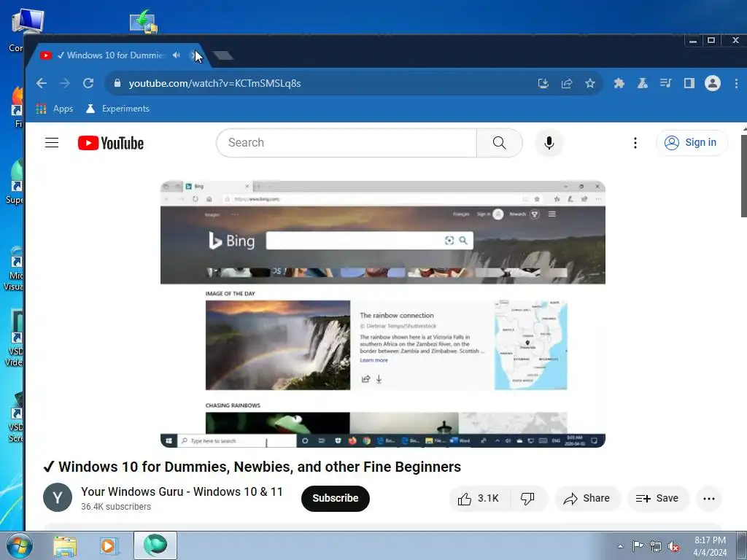Click the Sign in button

point(692,142)
